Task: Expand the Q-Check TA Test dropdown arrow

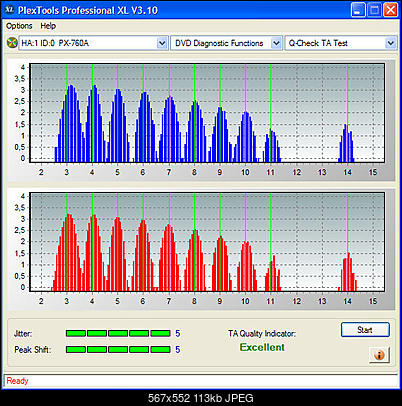Action: (x=391, y=43)
